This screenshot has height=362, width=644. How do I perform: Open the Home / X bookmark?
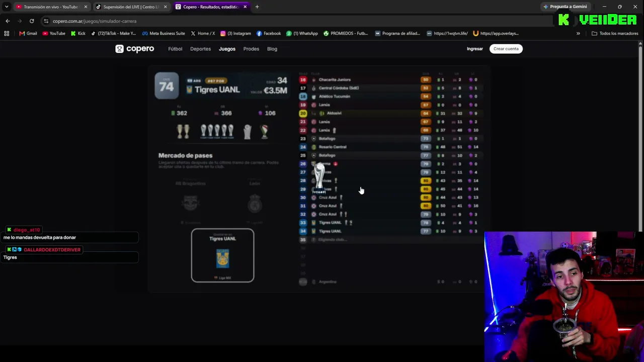click(203, 33)
